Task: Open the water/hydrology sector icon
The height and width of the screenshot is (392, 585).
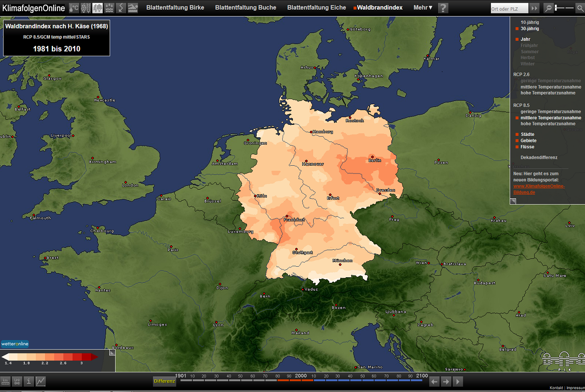Action: [x=109, y=8]
